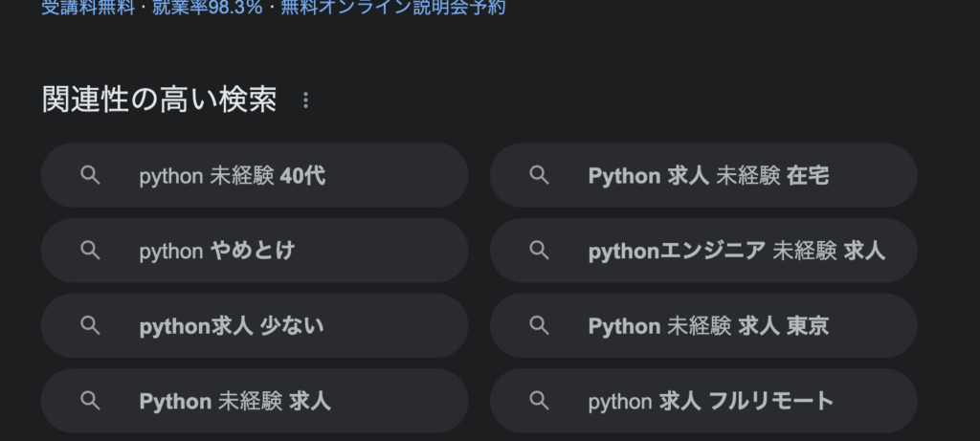Search related query "Python 求人 未経験 在宅"

coord(708,176)
